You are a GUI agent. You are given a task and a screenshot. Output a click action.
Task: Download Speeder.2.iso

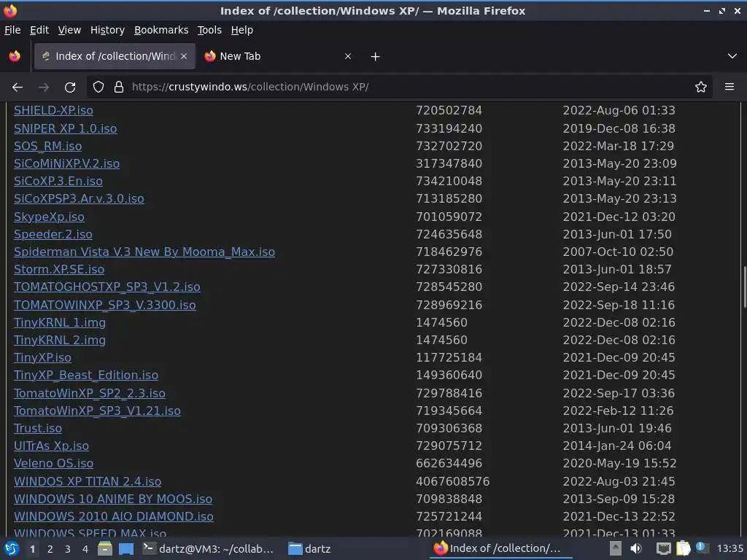pos(53,235)
